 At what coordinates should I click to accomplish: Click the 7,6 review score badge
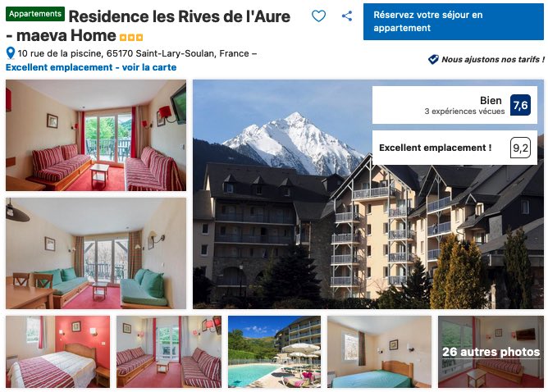pos(520,105)
